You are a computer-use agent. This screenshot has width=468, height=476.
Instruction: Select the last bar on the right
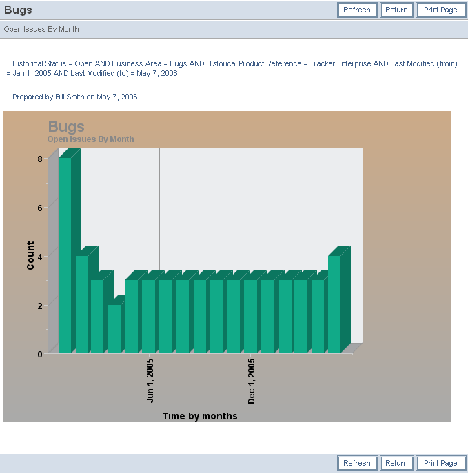coord(334,304)
